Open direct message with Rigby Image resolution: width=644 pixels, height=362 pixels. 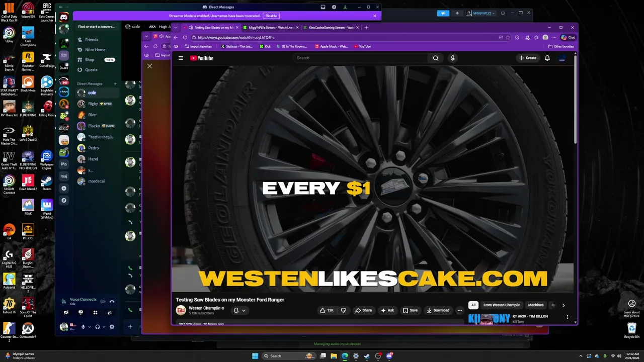coord(97,104)
